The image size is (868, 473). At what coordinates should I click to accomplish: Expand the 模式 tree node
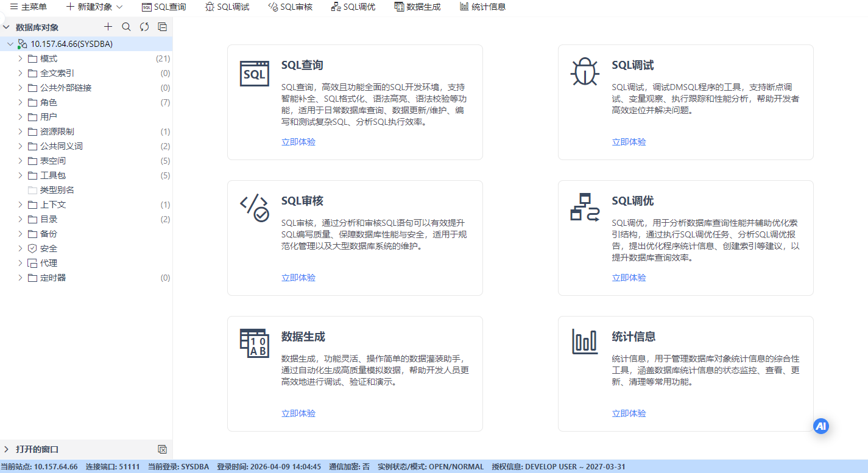click(20, 58)
